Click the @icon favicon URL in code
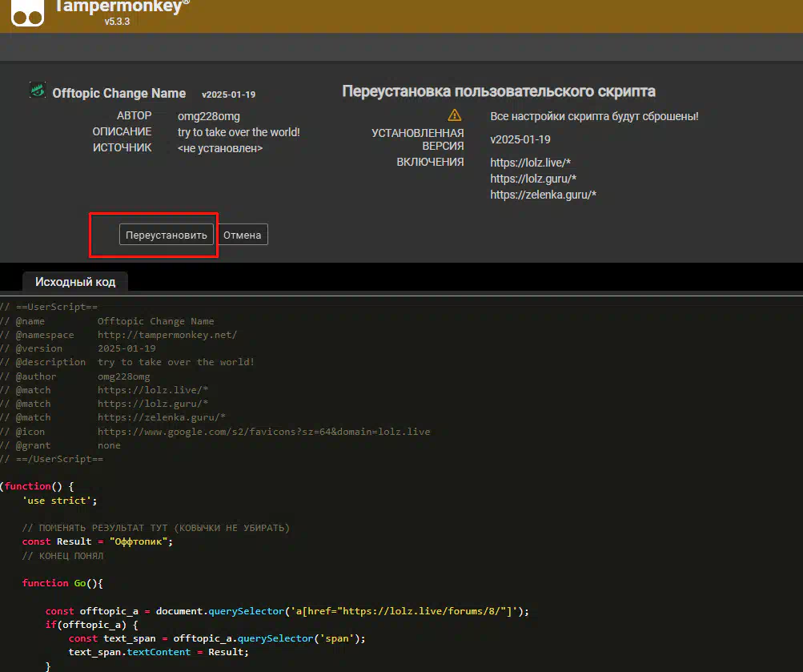The width and height of the screenshot is (803, 672). (263, 432)
